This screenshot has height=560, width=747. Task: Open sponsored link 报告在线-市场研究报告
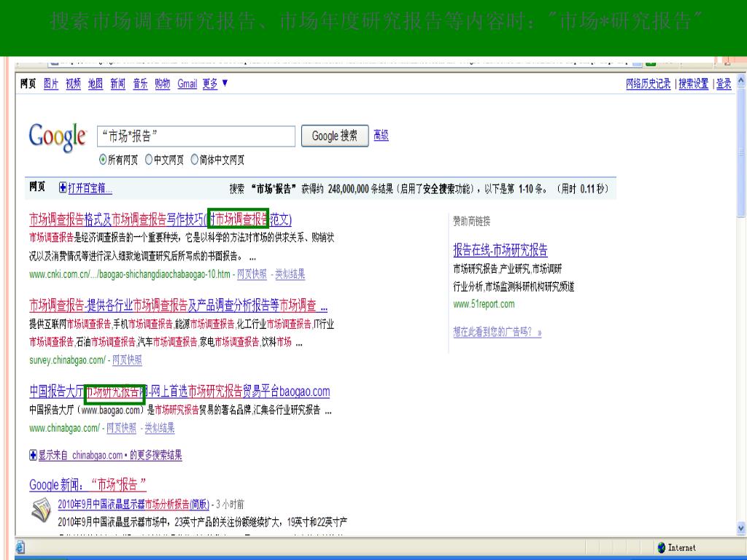point(500,249)
